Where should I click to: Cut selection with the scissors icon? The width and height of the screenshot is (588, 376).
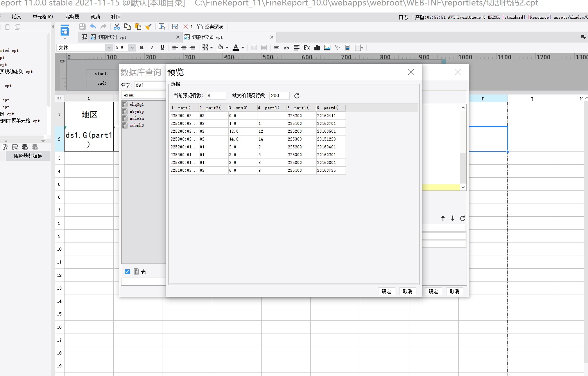(117, 27)
